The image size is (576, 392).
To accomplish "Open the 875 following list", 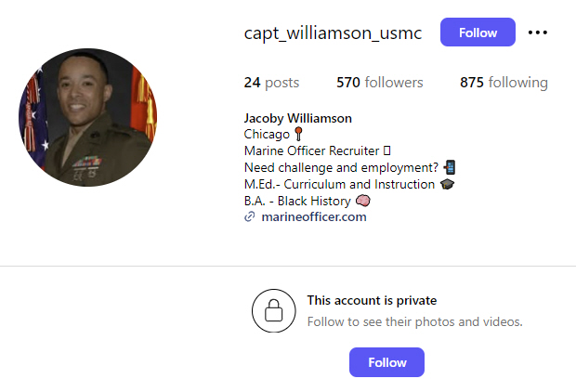I will [x=504, y=83].
